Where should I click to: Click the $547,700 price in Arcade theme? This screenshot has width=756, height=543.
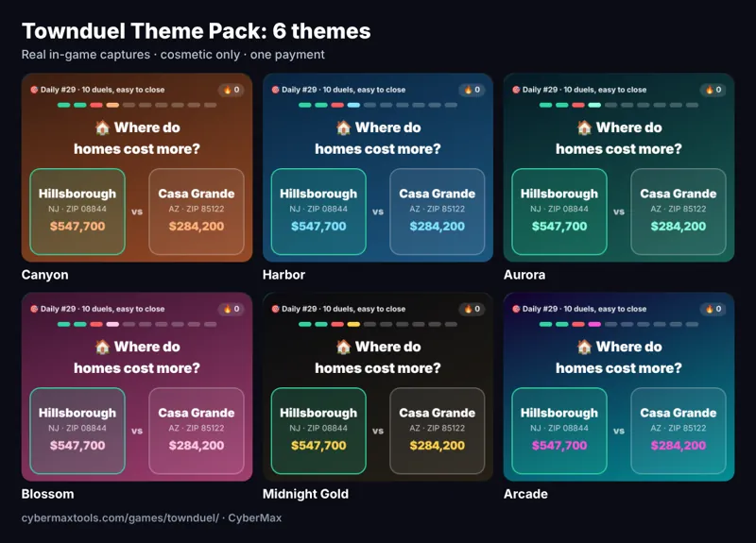click(x=559, y=445)
